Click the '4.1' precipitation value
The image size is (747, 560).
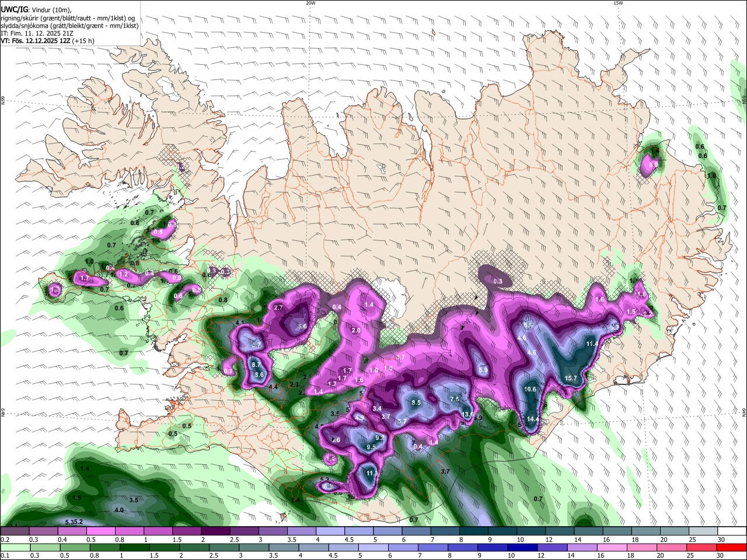[240, 323]
